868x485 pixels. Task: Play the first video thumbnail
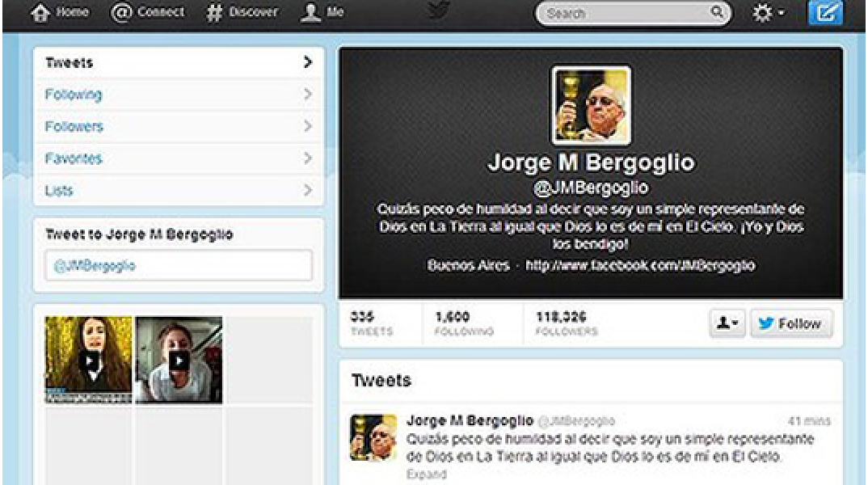point(88,361)
